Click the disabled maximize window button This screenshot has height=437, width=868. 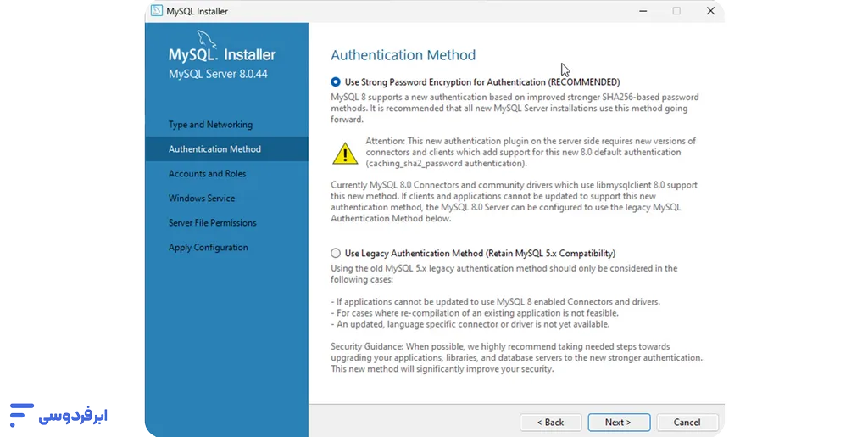coord(676,11)
